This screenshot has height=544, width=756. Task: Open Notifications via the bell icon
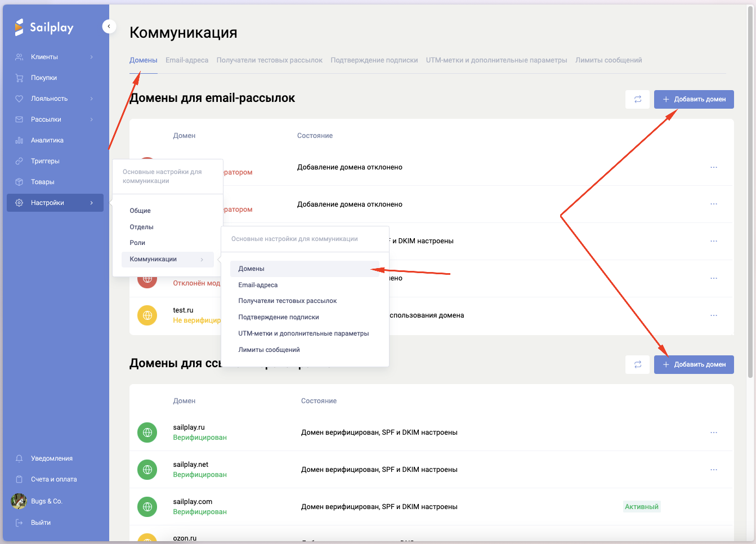19,458
